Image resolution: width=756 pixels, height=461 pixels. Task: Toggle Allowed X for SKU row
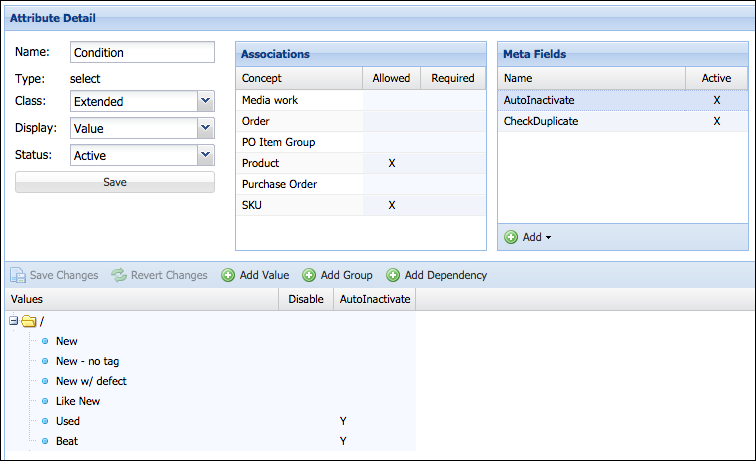[392, 205]
